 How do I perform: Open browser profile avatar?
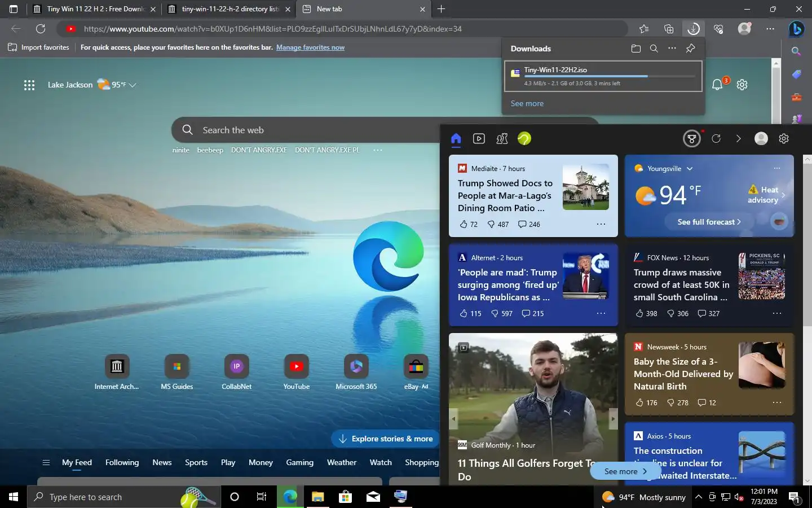(x=744, y=29)
